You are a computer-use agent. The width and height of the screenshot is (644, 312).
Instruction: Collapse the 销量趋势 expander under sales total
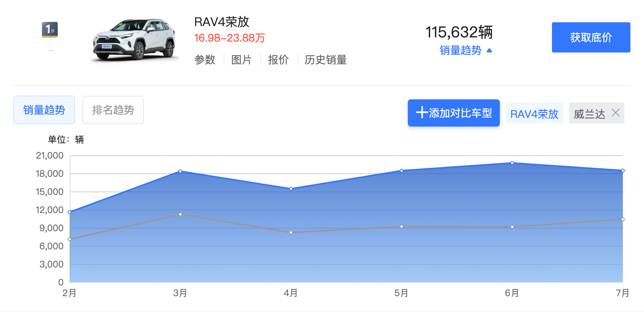460,50
